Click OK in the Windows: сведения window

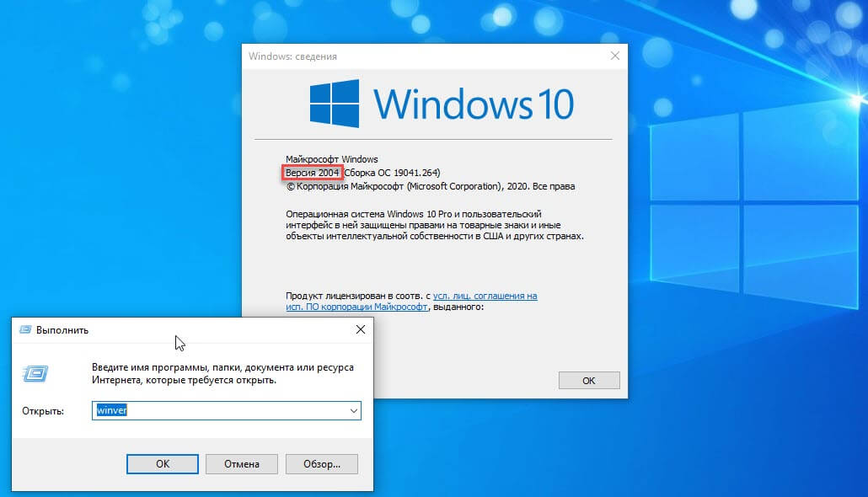589,380
